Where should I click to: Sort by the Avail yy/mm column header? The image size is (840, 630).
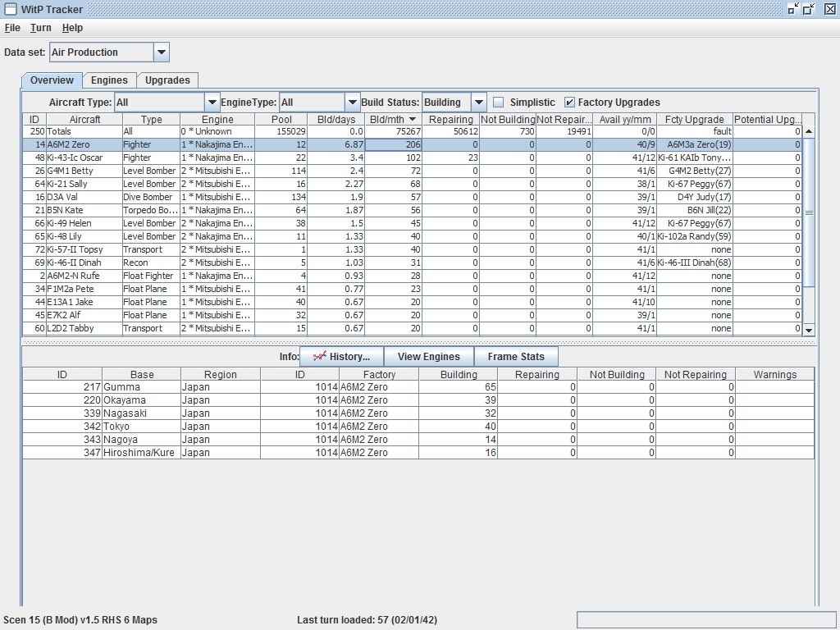point(624,120)
